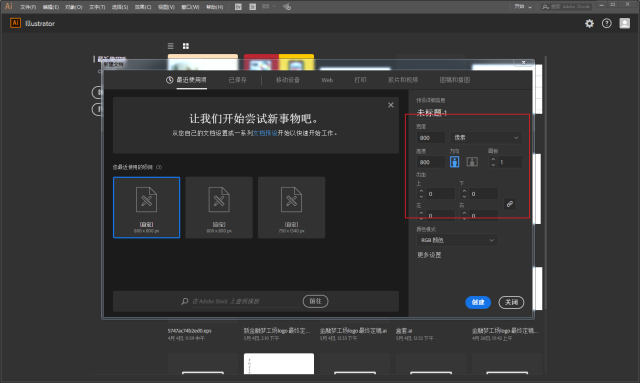The width and height of the screenshot is (640, 383).
Task: Open the help question mark icon
Action: tap(607, 23)
